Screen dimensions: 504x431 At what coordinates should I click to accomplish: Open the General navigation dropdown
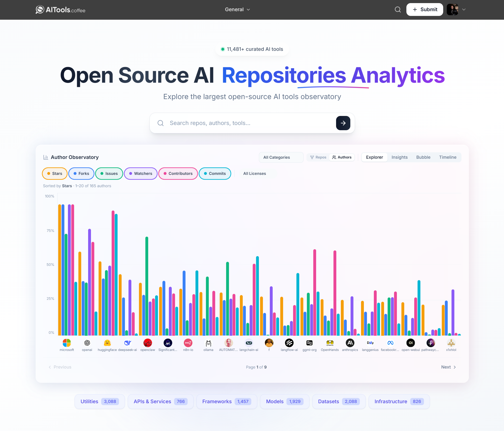point(238,10)
